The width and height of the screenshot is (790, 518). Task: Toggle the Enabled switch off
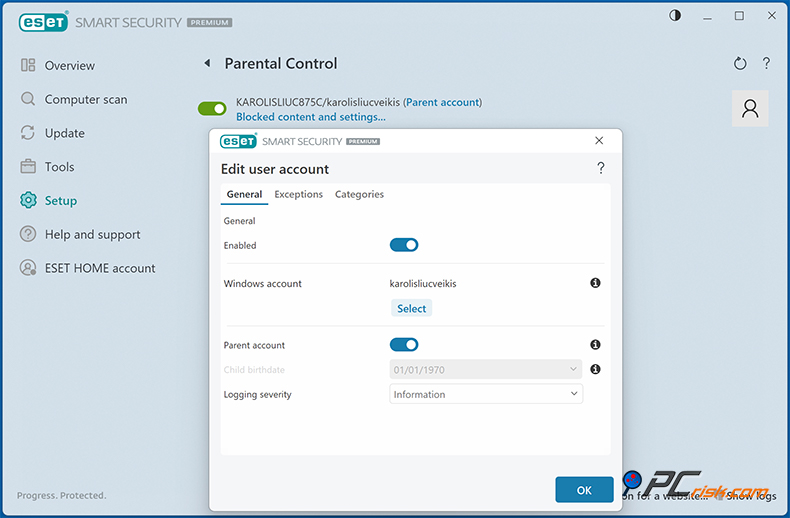(404, 245)
